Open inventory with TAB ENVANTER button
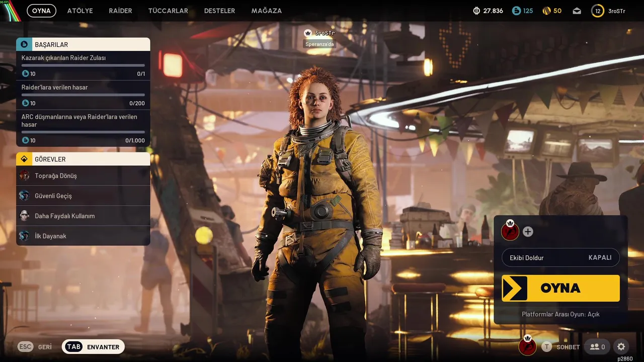This screenshot has width=644, height=362. (x=93, y=347)
